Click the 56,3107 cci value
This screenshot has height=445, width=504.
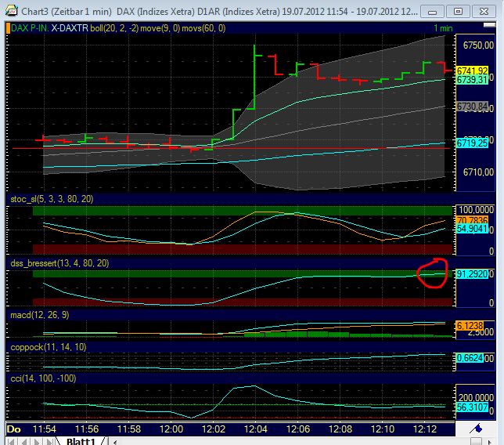(472, 407)
